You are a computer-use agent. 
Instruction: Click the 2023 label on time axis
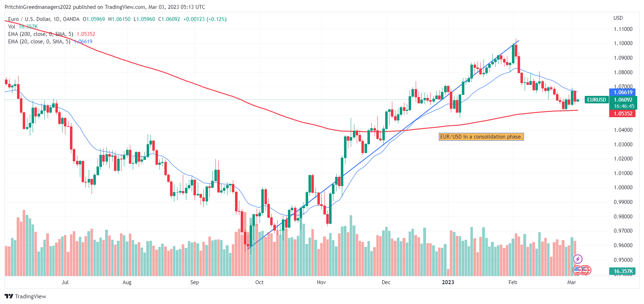448,282
